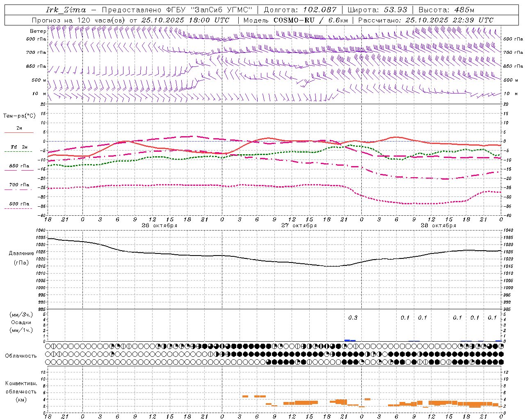This screenshot has width=525, height=420.
Task: Click the '(мм/3ч.)' precipitation unit label
Action: 21,315
